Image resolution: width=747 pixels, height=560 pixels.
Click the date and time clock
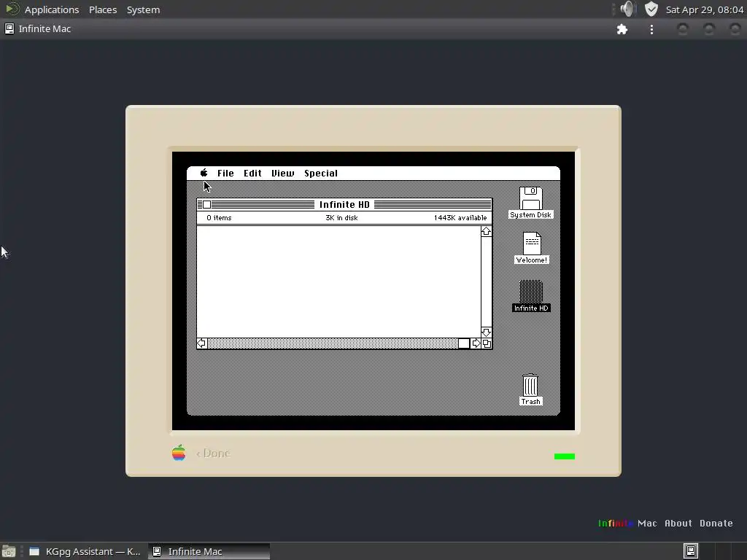(705, 9)
